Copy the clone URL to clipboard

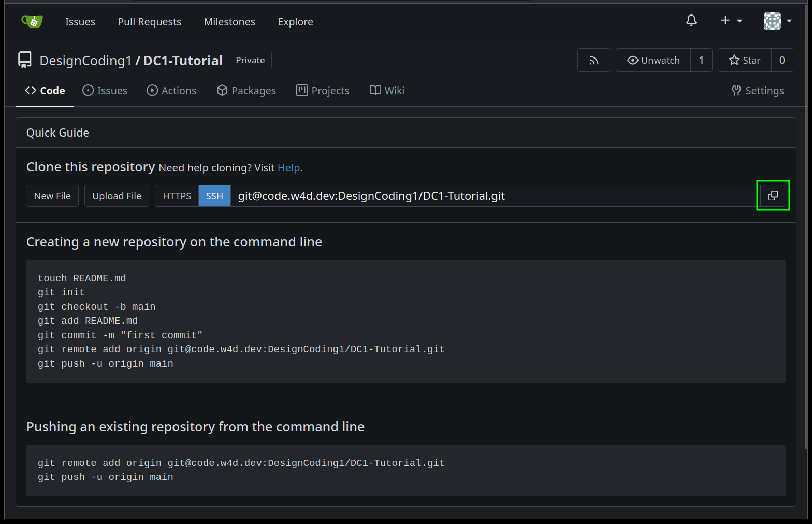[773, 196]
